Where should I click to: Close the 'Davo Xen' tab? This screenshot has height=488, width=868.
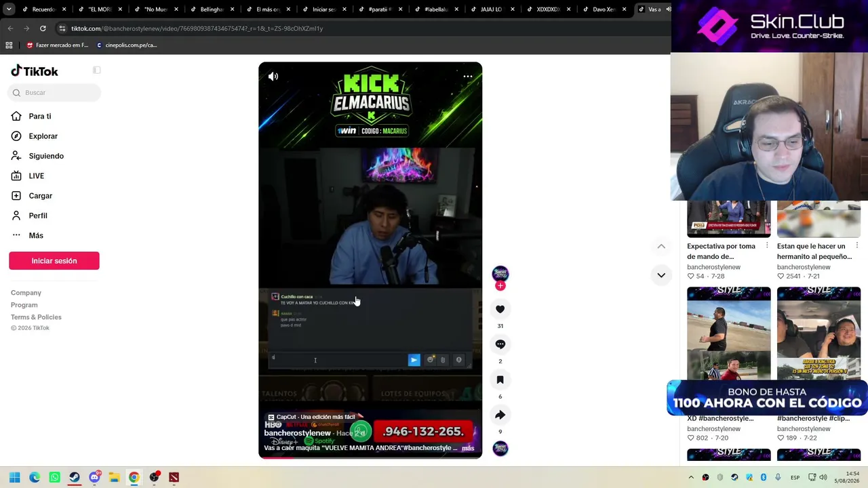tap(624, 9)
